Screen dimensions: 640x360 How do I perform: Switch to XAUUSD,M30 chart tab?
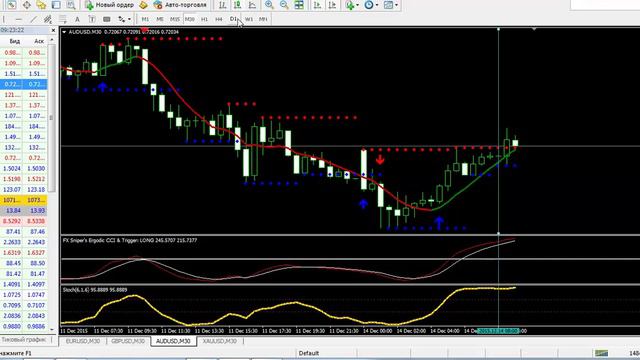(220, 341)
